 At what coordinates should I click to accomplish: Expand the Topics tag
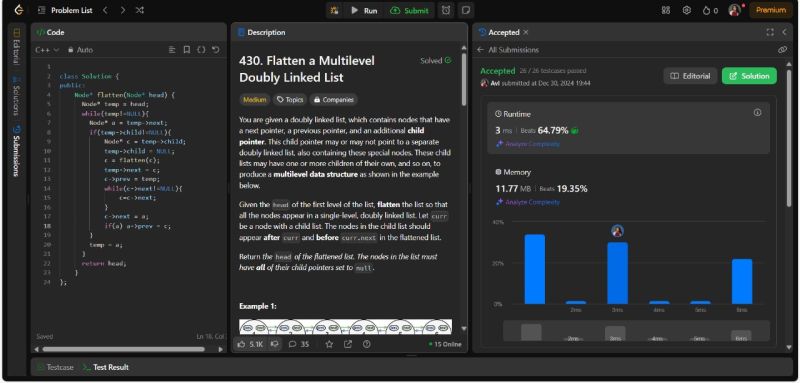click(x=290, y=99)
